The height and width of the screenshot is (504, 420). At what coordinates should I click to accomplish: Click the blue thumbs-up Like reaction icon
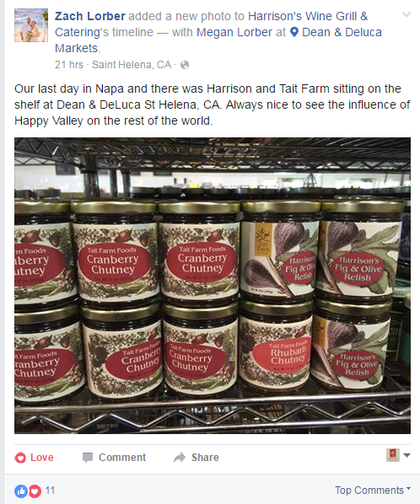21,491
